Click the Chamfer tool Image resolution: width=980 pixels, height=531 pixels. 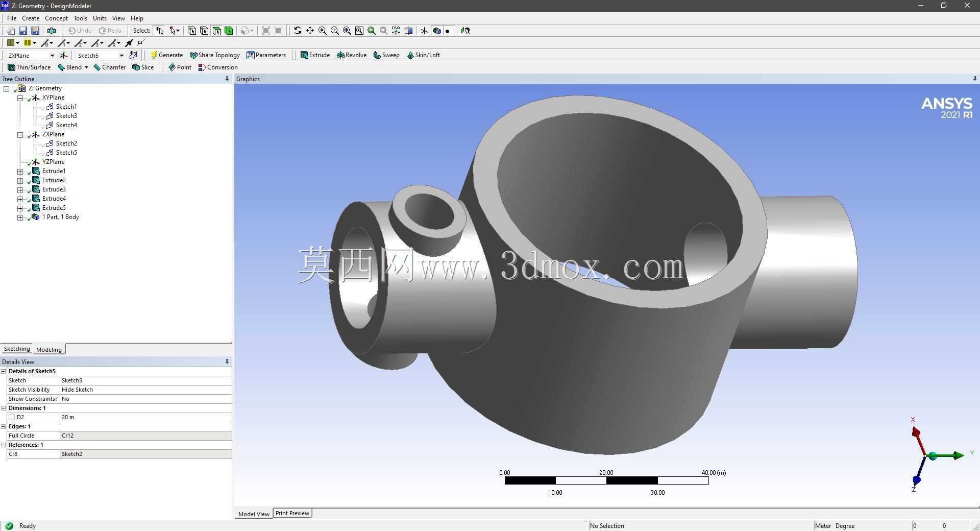(110, 67)
